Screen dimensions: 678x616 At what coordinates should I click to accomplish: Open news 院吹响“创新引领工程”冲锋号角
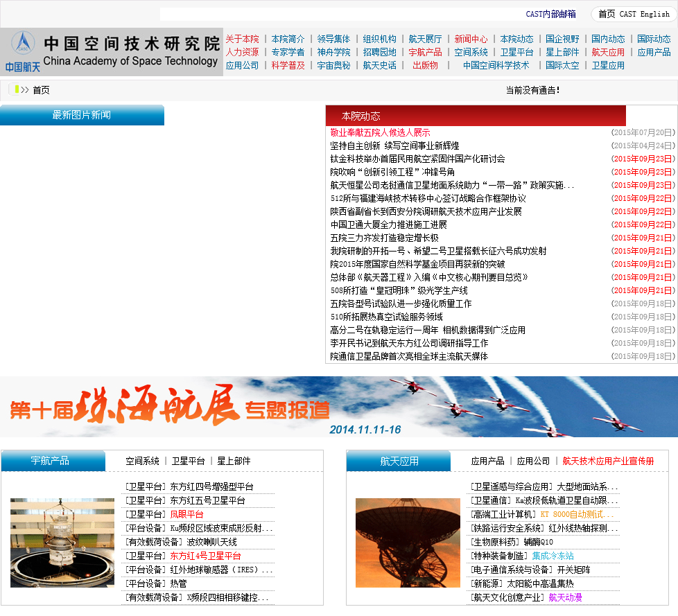(392, 172)
